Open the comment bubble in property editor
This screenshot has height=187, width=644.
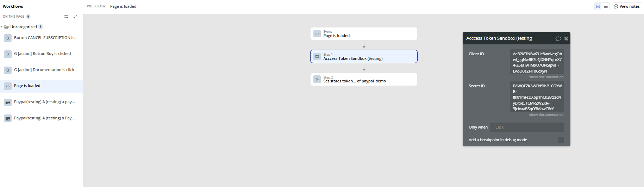[x=558, y=39]
